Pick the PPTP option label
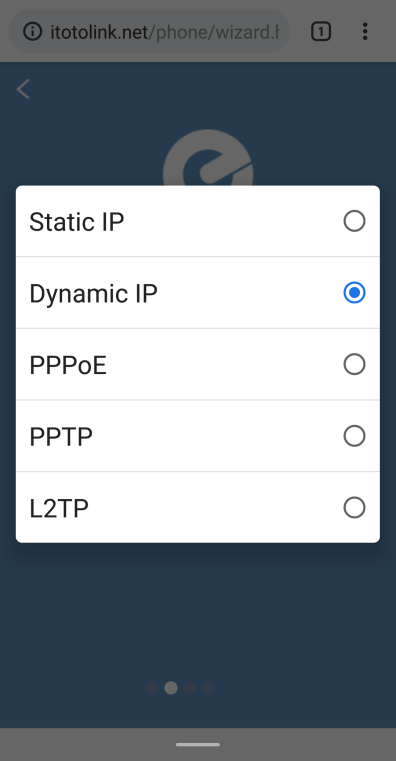Image resolution: width=396 pixels, height=761 pixels. pyautogui.click(x=61, y=437)
